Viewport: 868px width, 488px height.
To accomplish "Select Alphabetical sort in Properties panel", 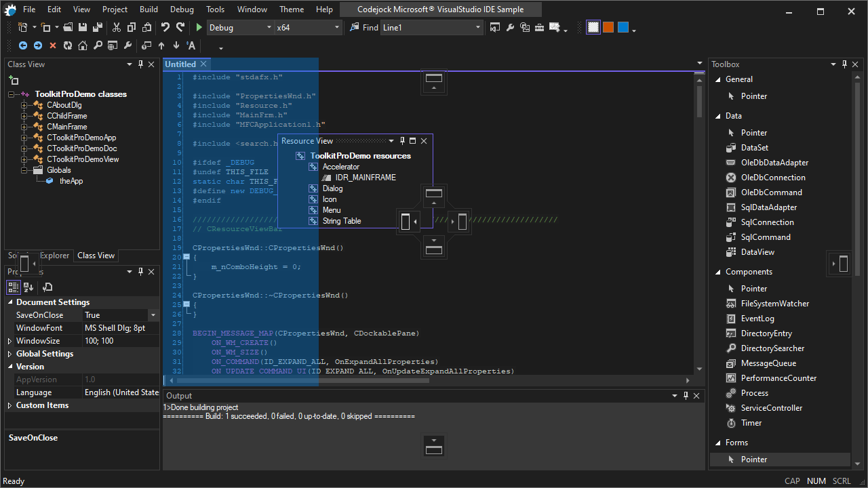I will (28, 287).
